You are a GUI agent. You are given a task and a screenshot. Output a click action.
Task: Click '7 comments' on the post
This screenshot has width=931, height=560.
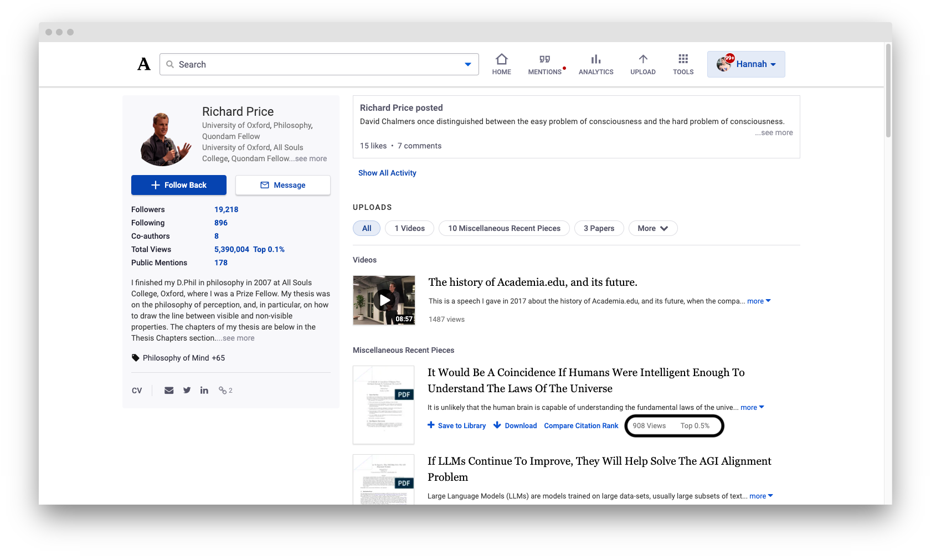[x=419, y=146]
